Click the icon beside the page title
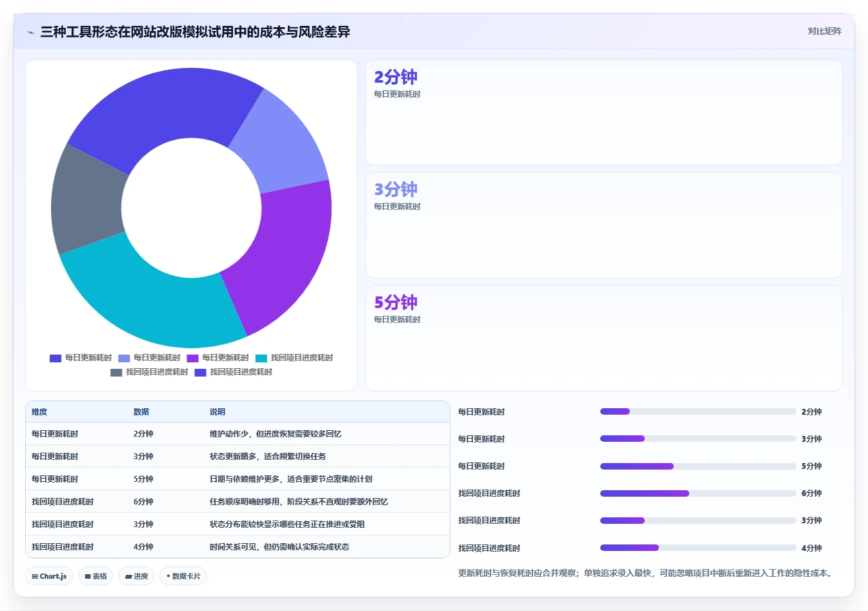The height and width of the screenshot is (611, 868). tap(30, 32)
